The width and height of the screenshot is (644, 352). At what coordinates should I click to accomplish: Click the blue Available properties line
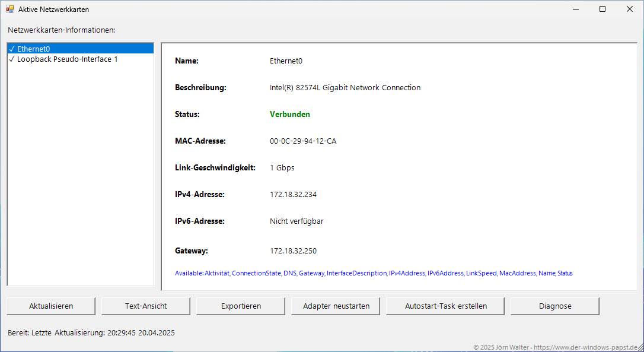point(374,274)
